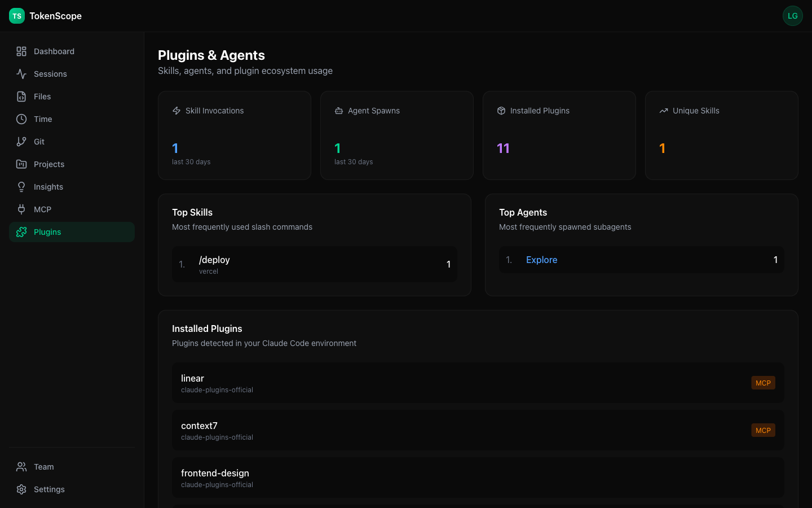812x508 pixels.
Task: Click the orange MCP badge on linear plugin
Action: (x=763, y=383)
